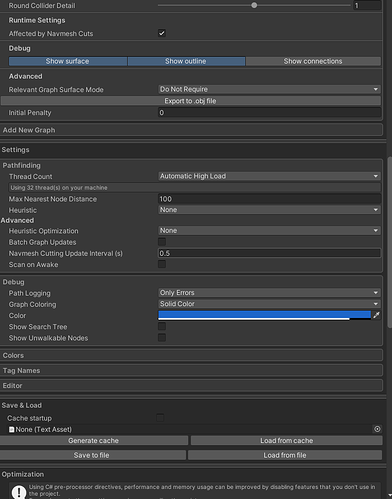Click the Load from file button

(x=285, y=455)
